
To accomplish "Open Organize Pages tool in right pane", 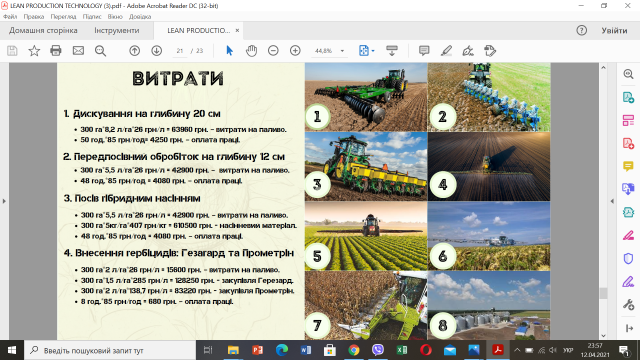I will click(x=628, y=120).
